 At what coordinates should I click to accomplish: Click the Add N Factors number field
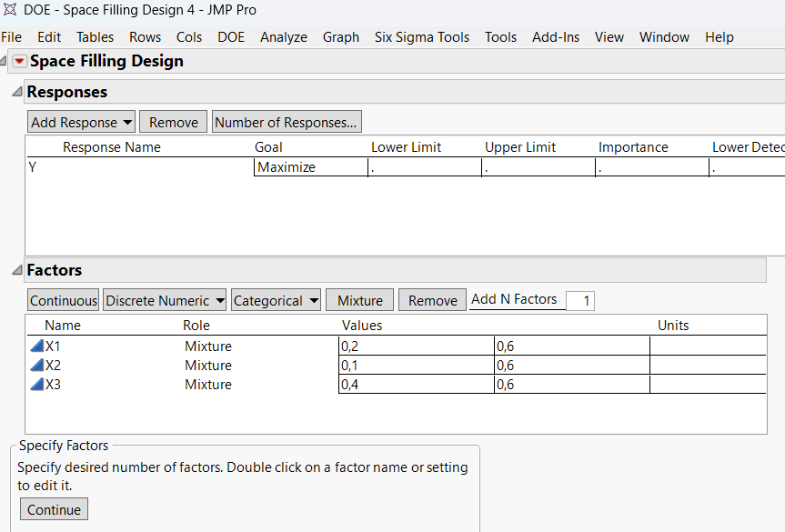pos(579,301)
